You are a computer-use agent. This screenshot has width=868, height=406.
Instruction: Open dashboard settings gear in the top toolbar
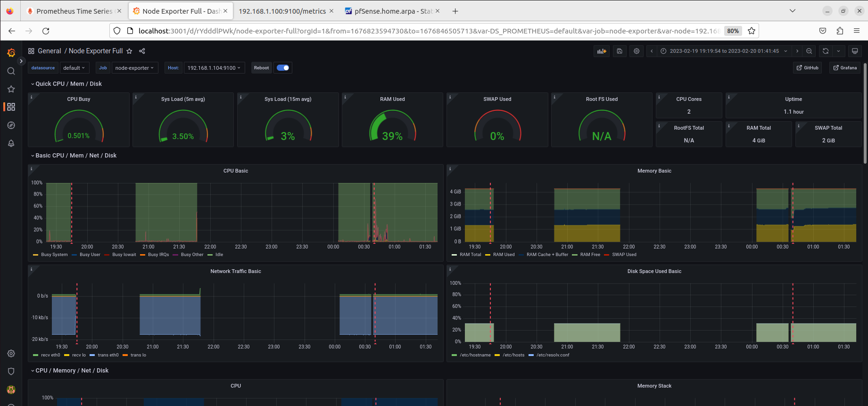(x=637, y=51)
